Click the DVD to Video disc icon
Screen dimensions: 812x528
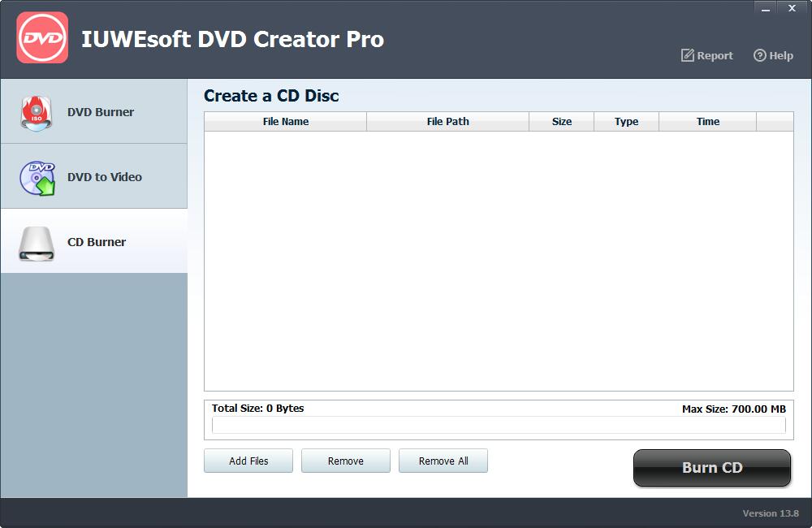point(37,178)
